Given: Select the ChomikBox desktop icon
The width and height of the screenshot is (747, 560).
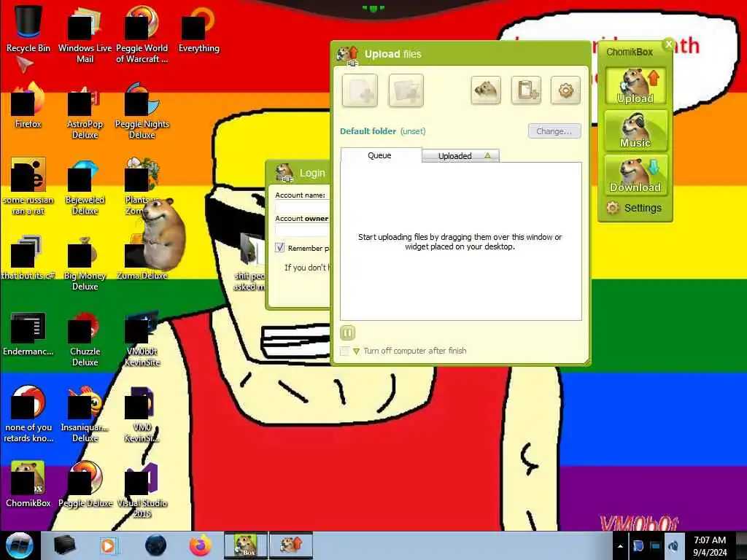Looking at the screenshot, I should [28, 485].
